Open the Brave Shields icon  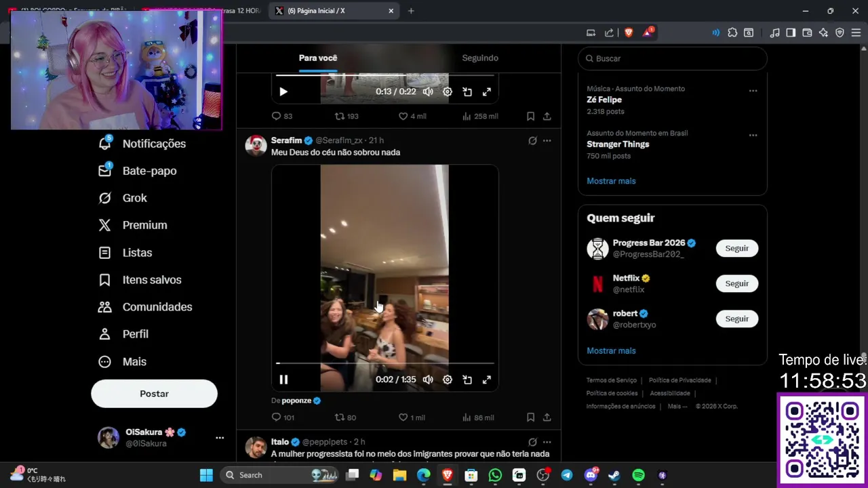pyautogui.click(x=629, y=33)
